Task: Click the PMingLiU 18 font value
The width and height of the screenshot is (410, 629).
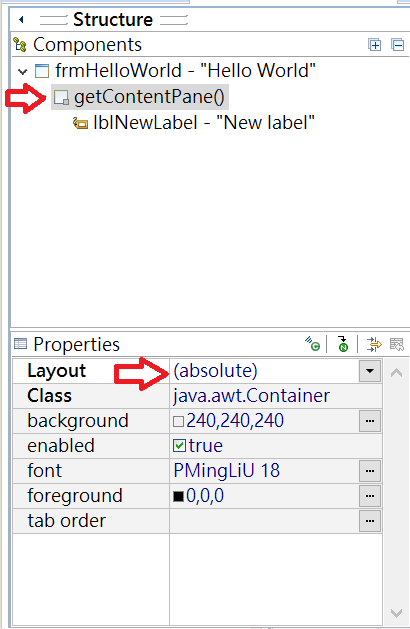Action: [x=227, y=471]
